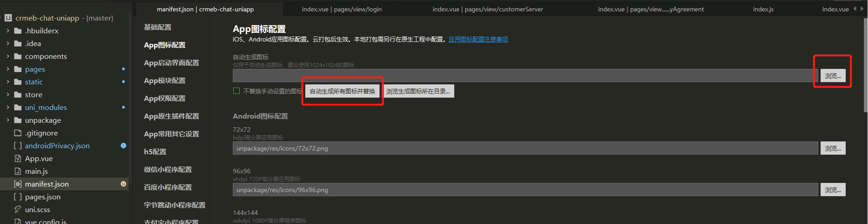Screen dimensions: 868x224
Task: Open 百度小程序配置 section
Action: (168, 188)
